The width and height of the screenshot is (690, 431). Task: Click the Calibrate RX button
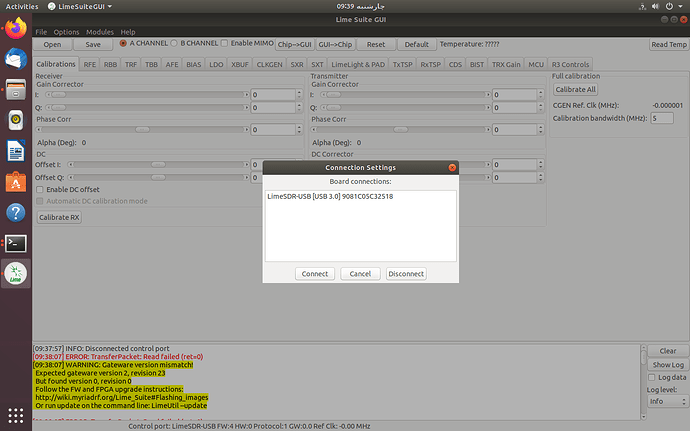click(59, 217)
